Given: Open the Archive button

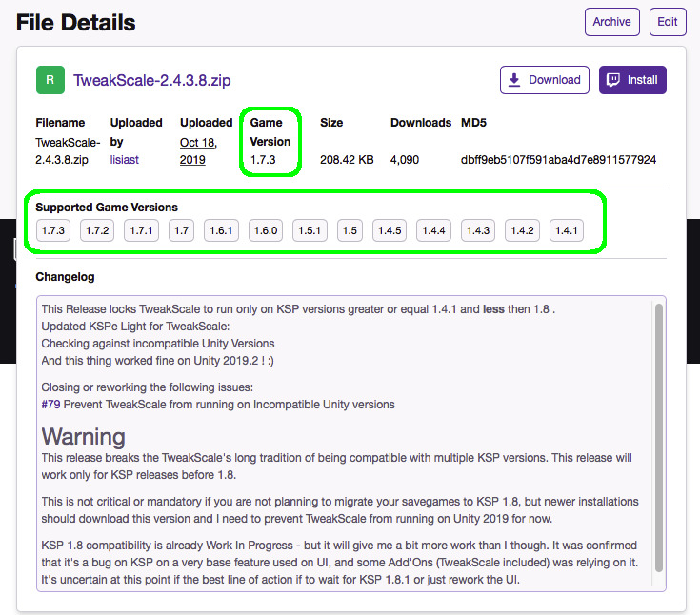Looking at the screenshot, I should [612, 22].
